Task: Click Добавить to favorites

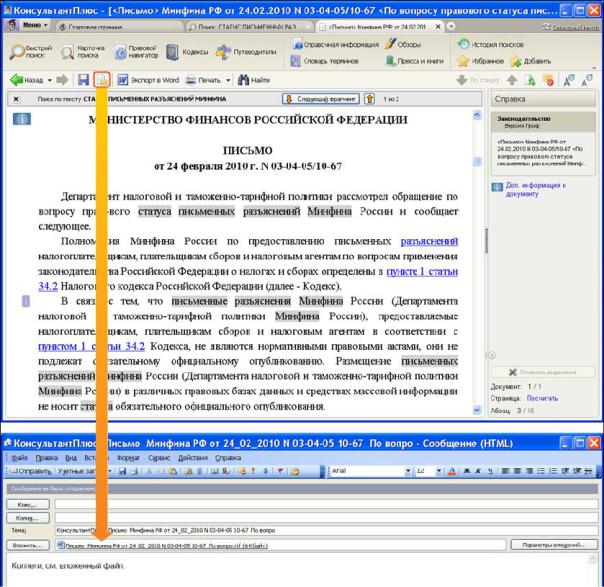Action: tap(530, 61)
